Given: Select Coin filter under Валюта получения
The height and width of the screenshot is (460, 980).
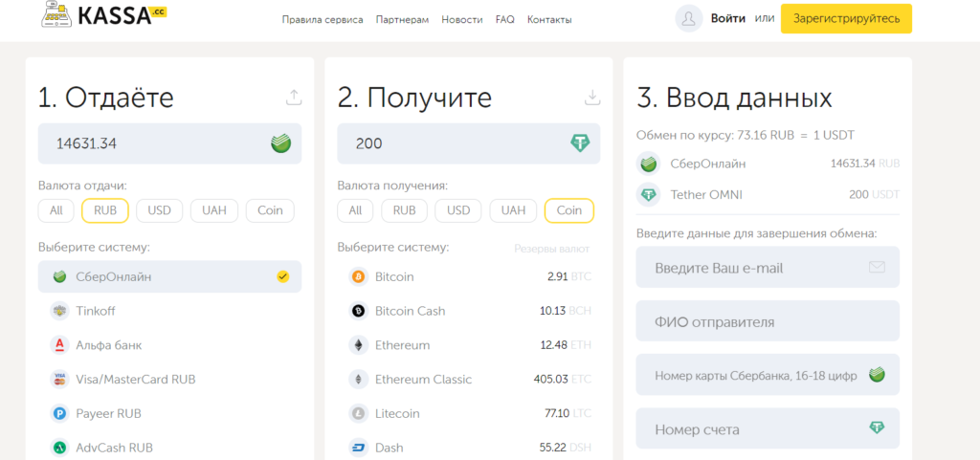Looking at the screenshot, I should [x=569, y=211].
